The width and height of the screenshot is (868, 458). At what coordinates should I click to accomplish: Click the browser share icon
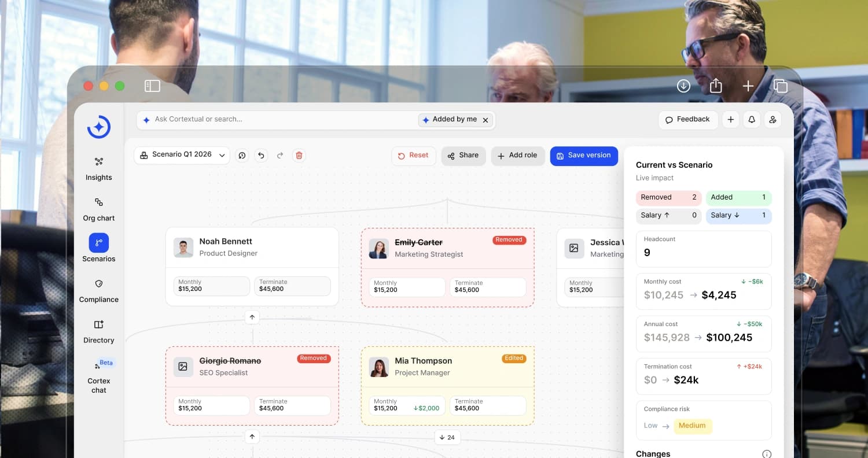point(716,86)
